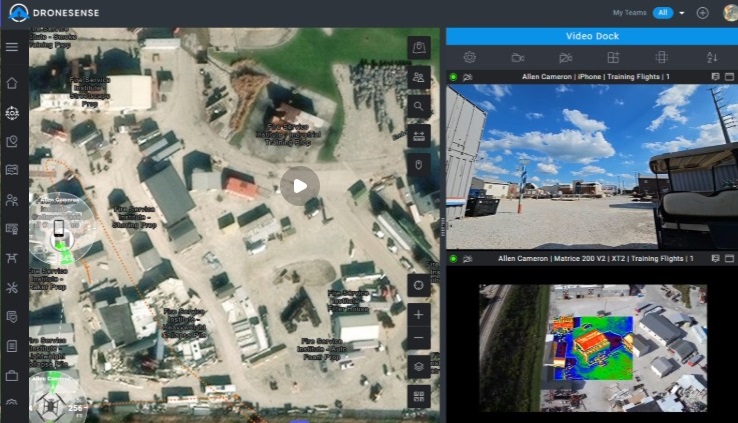Open the maintenance tools sidebar icon
This screenshot has width=738, height=423.
point(12,287)
